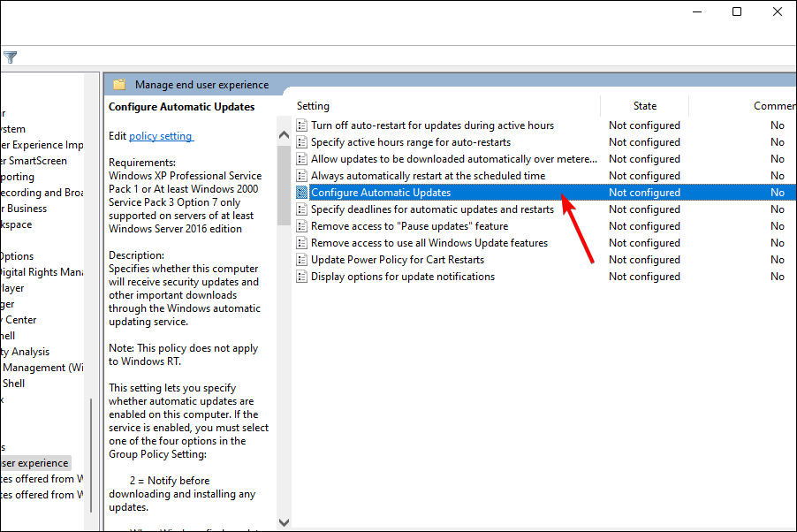Select the Digital Rights Management tree item
The height and width of the screenshot is (532, 797).
click(42, 272)
